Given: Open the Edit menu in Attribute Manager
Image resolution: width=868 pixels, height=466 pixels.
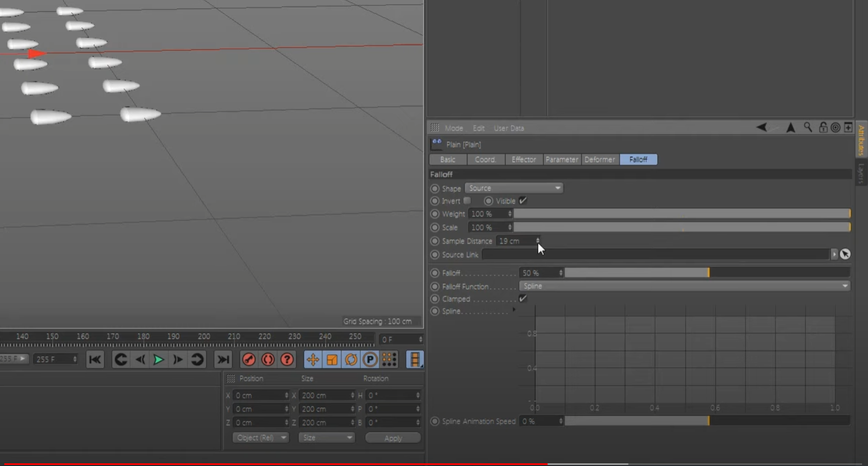Looking at the screenshot, I should pyautogui.click(x=479, y=128).
